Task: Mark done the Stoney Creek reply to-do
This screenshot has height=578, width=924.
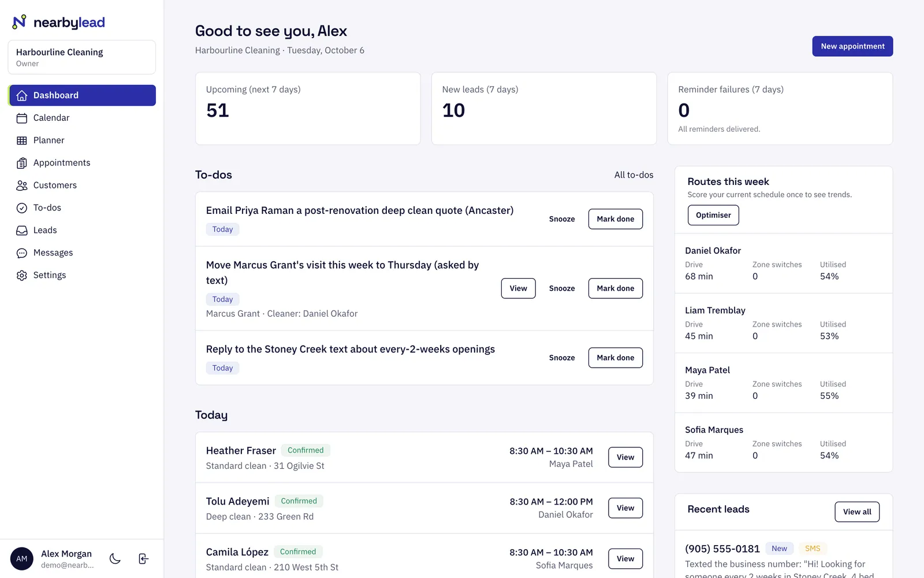Action: [616, 358]
